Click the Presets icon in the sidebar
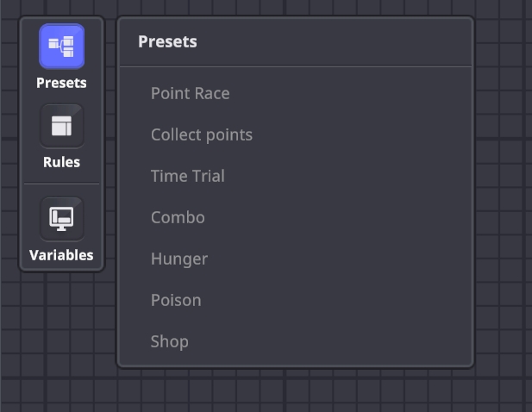Viewport: 532px width, 412px height. [61, 47]
